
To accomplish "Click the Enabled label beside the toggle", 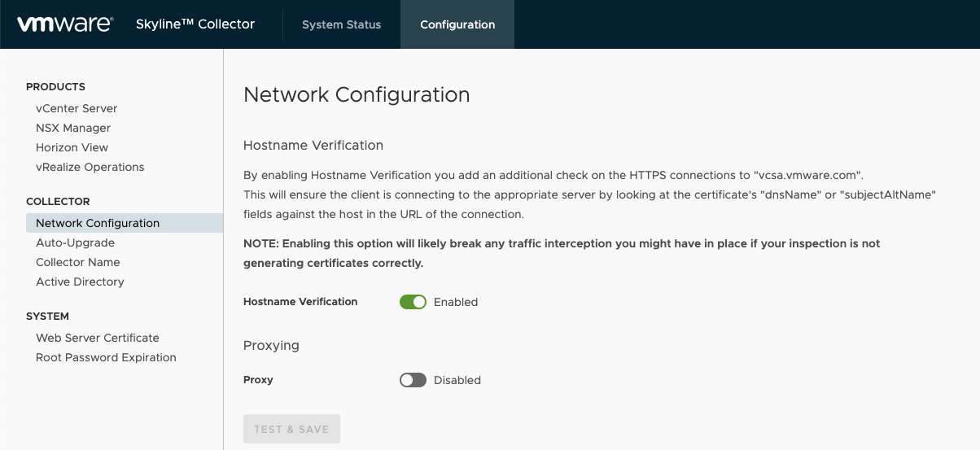I will [x=456, y=302].
